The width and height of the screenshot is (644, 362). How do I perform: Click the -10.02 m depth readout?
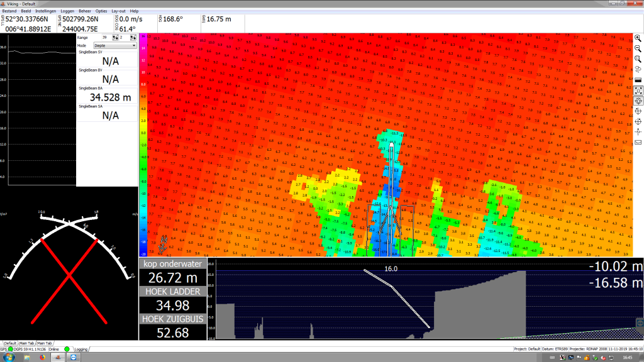616,266
